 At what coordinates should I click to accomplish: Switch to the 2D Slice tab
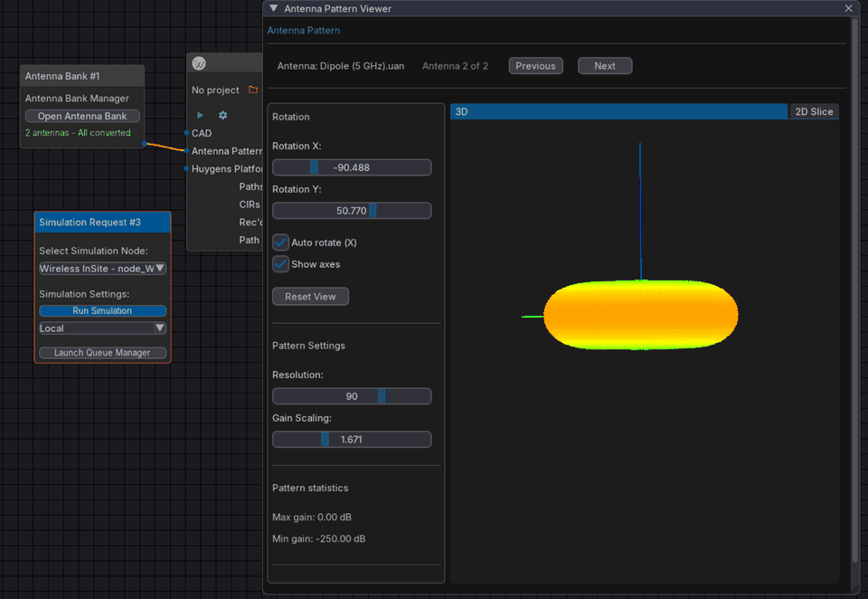tap(814, 111)
